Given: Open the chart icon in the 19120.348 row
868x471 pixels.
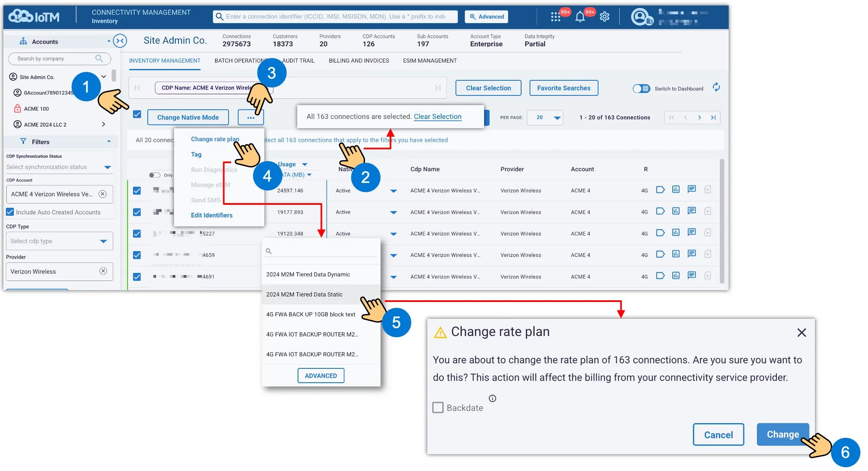Looking at the screenshot, I should [676, 233].
